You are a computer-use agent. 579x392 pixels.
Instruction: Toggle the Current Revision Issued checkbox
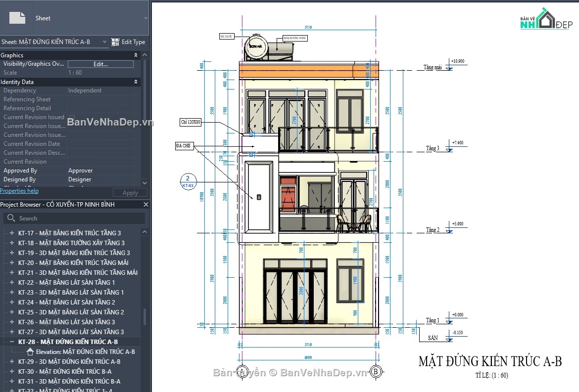[72, 117]
